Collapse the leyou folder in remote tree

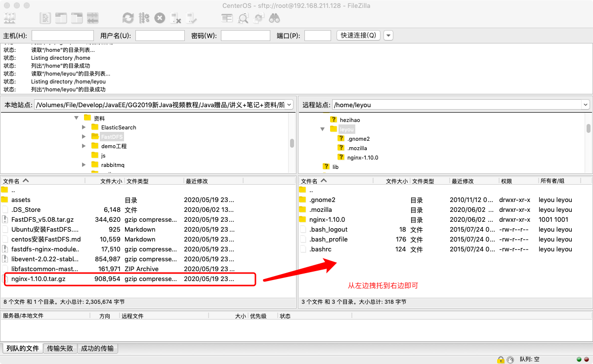point(323,129)
